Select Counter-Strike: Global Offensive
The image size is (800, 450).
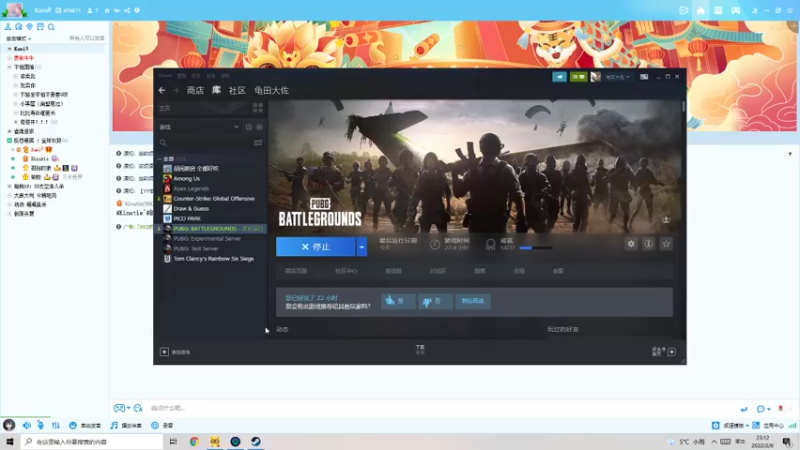point(213,198)
